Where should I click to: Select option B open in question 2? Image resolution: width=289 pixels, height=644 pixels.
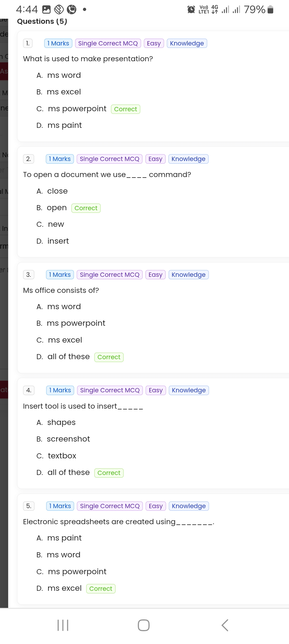pos(51,208)
